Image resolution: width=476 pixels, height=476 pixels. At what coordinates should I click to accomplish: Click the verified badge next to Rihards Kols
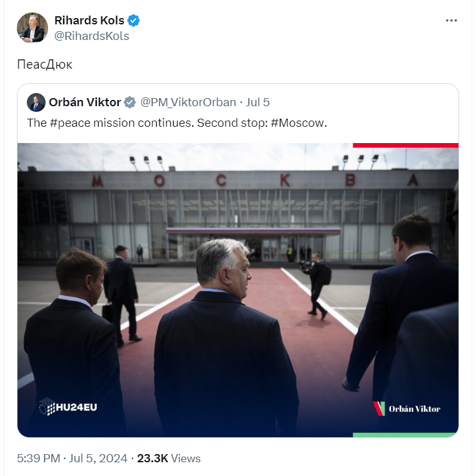coord(134,21)
